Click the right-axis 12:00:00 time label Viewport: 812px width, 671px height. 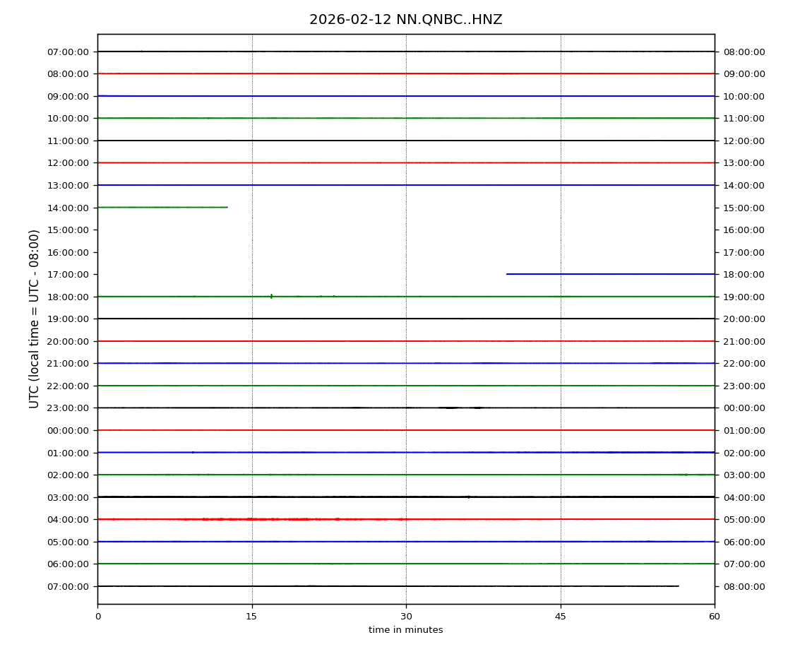point(744,141)
